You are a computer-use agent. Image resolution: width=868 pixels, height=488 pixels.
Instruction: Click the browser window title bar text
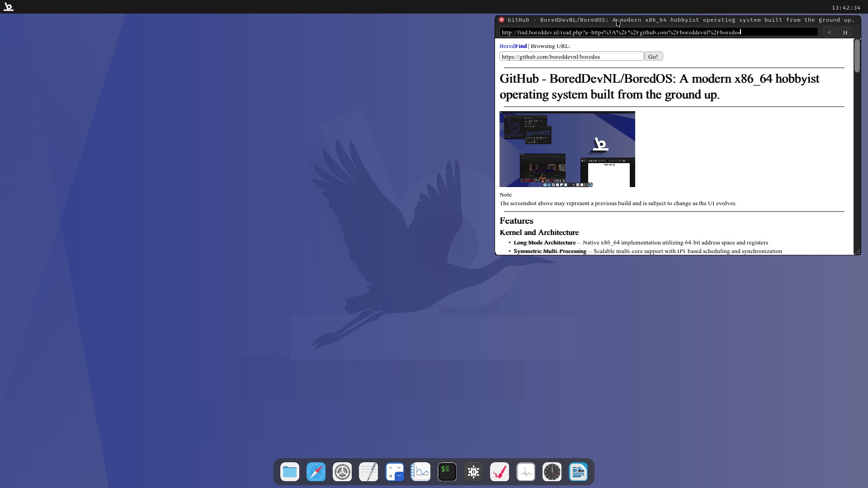pyautogui.click(x=681, y=20)
